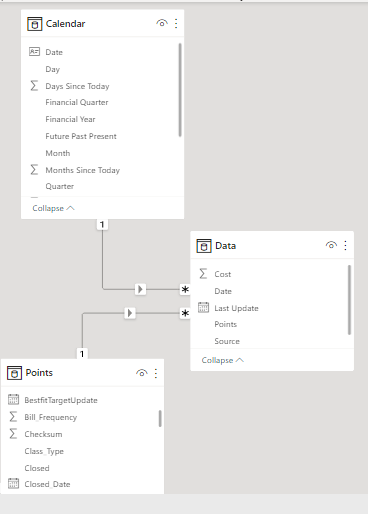Click the Points table icon
Viewport: 368px width, 514px height.
pos(14,373)
